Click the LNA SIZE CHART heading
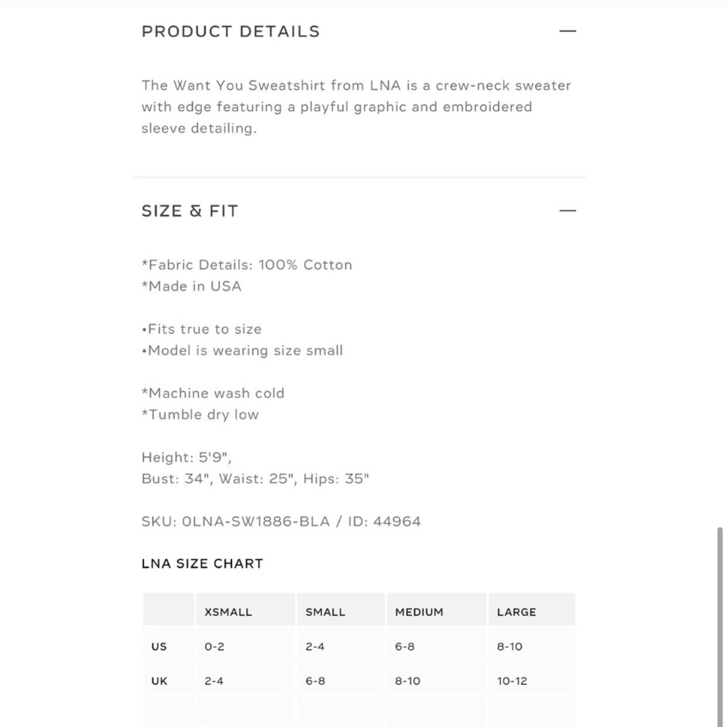 pyautogui.click(x=202, y=564)
